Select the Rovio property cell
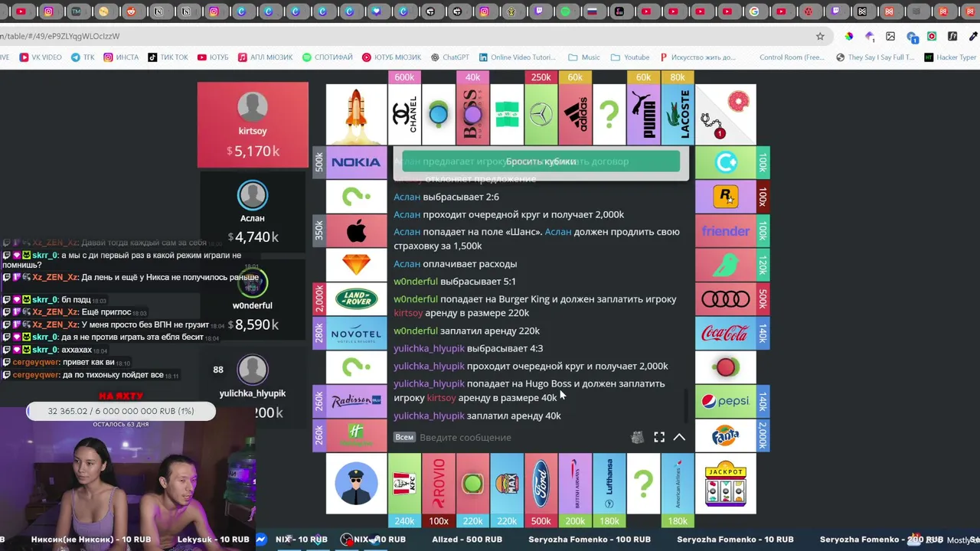This screenshot has height=551, width=980. 439,484
